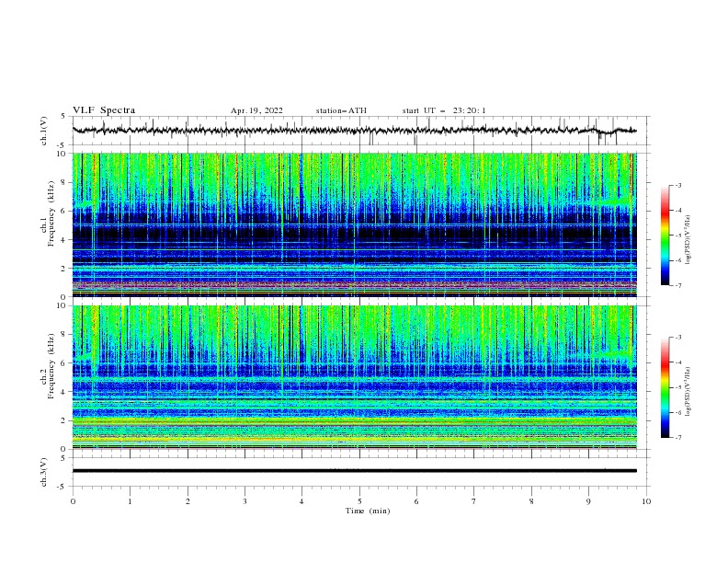
Task: Click the "-7" tick on the upper colorbar
Action: coord(677,285)
